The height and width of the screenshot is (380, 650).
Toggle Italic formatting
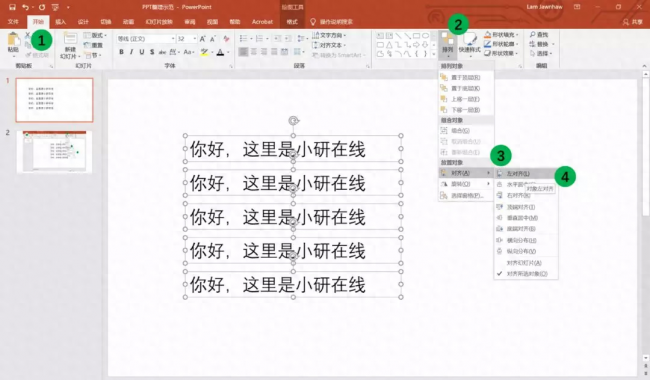tap(132, 52)
